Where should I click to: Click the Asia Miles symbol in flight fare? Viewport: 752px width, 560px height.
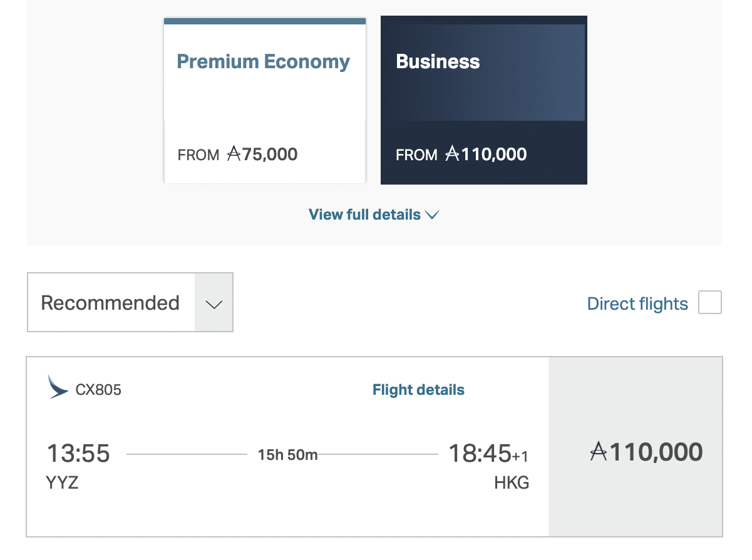pos(599,451)
